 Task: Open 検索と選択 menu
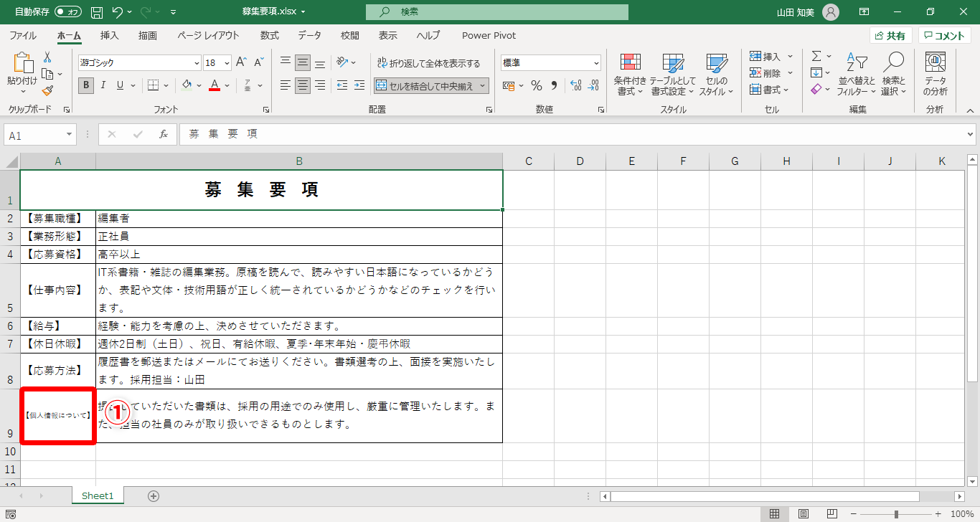893,75
